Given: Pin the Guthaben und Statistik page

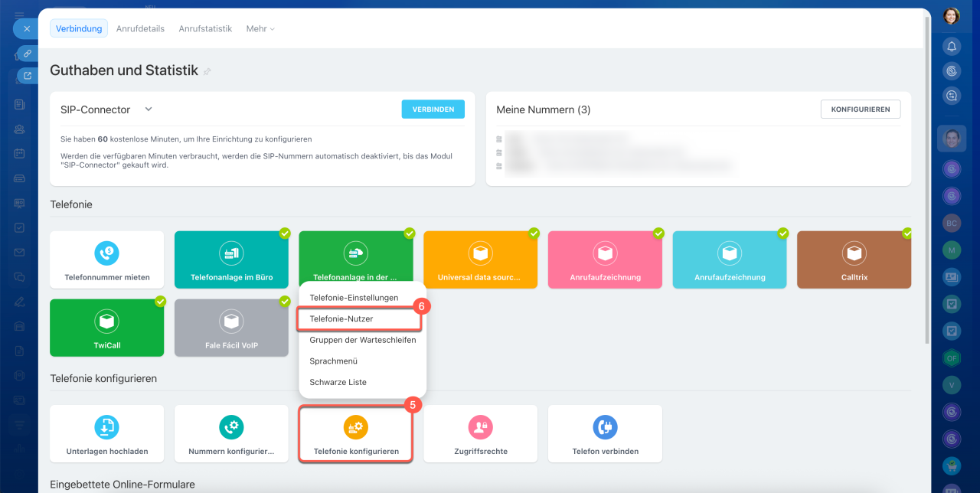Looking at the screenshot, I should click(207, 72).
